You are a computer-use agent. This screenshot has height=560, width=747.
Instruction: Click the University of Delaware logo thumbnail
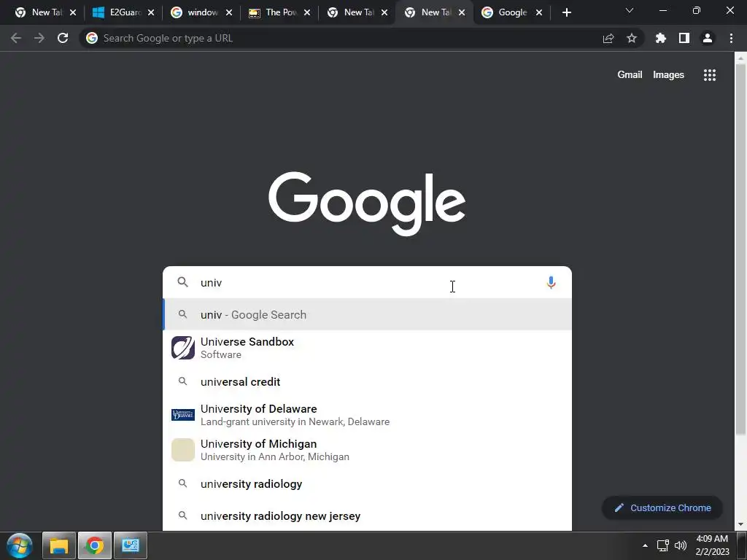[183, 415]
